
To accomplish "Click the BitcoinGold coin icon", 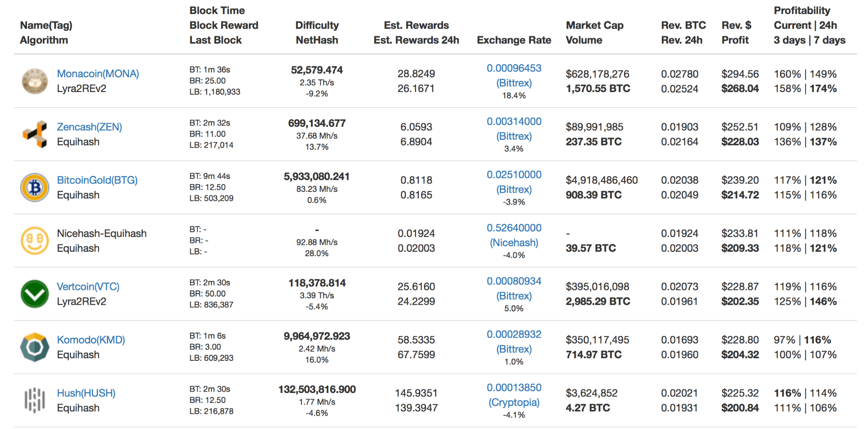I will coord(35,188).
